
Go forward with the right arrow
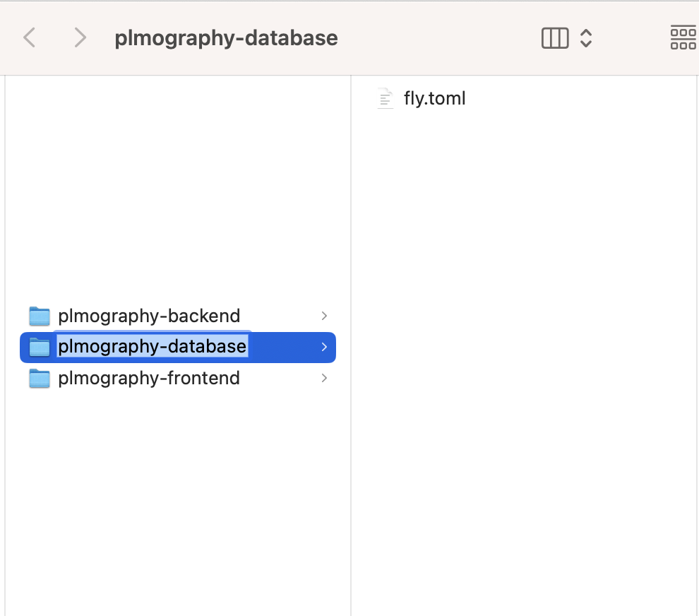(80, 37)
